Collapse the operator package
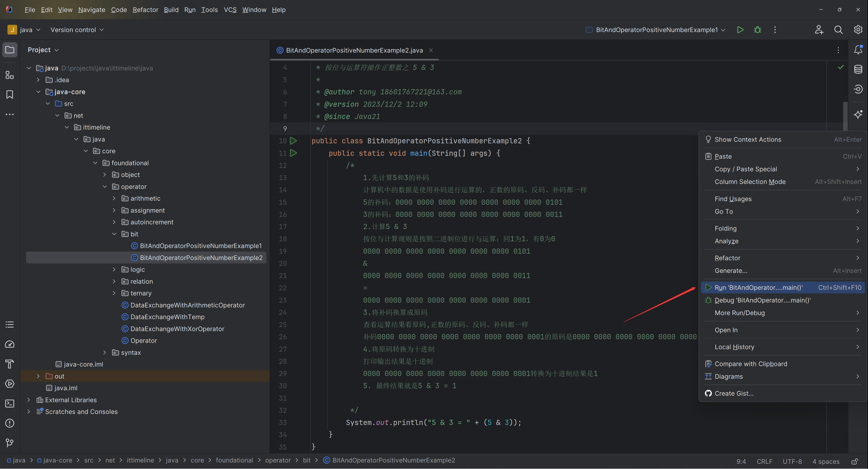 coord(104,186)
